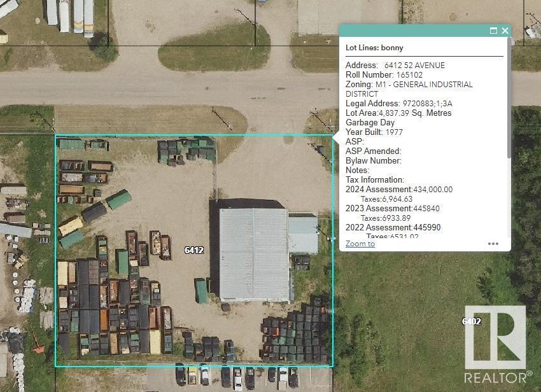This screenshot has height=392, width=541.
Task: Click the address 6412 52 AVENUE text
Action: pos(414,66)
